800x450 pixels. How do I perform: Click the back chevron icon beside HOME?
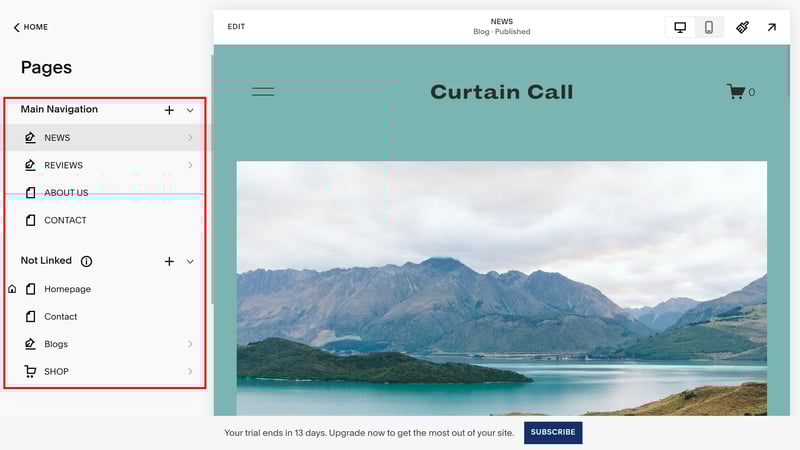tap(16, 27)
